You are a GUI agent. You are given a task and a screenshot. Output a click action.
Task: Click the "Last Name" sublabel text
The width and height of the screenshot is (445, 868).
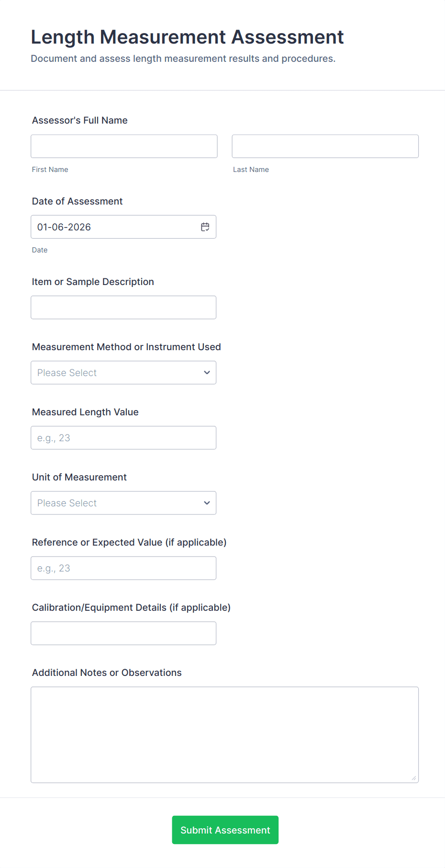tap(251, 170)
